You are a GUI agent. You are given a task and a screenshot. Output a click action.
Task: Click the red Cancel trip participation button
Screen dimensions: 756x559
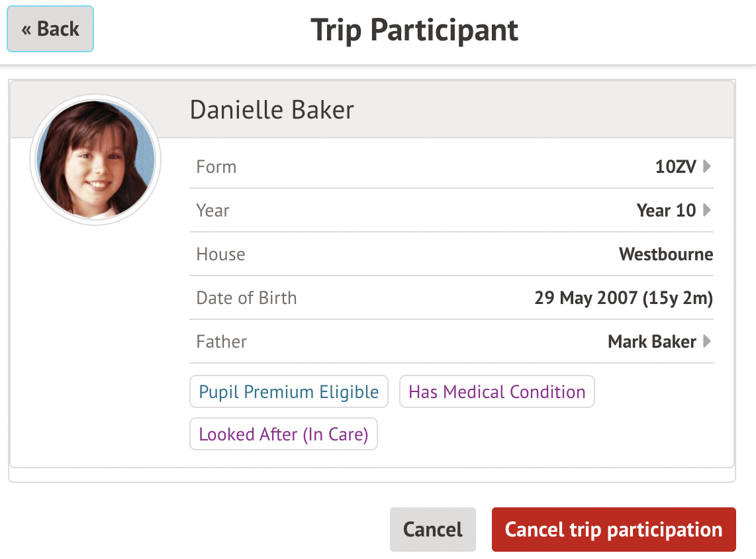(614, 530)
